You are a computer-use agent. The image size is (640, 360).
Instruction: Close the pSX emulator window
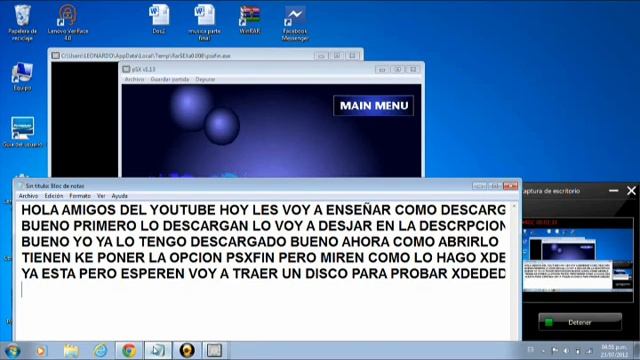click(x=413, y=69)
